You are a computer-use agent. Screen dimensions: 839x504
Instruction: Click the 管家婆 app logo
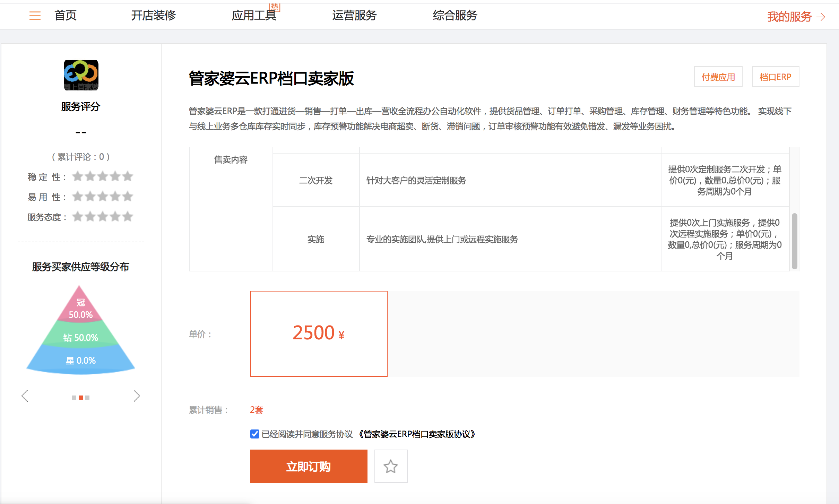pos(81,75)
